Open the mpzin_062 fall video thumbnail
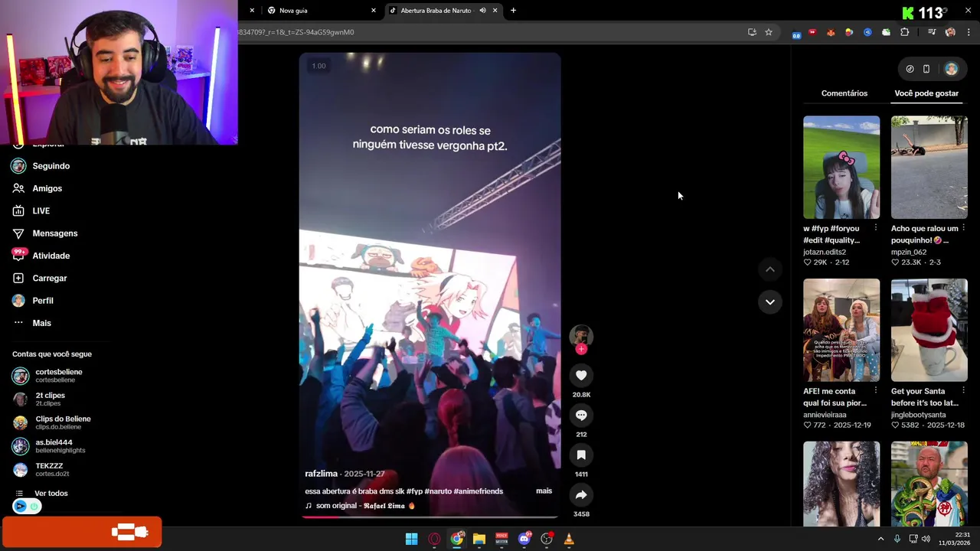Screen dimensions: 980x551 click(929, 168)
